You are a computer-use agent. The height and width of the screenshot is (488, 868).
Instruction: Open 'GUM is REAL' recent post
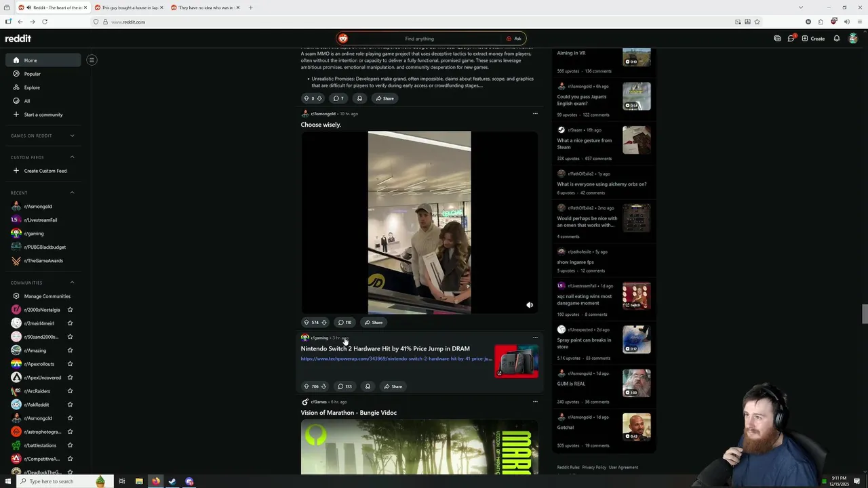click(571, 384)
